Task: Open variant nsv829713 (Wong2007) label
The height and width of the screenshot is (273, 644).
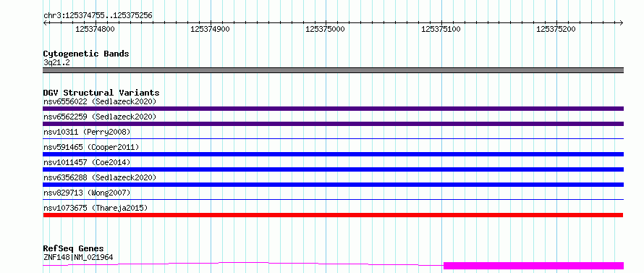Action: coord(87,193)
